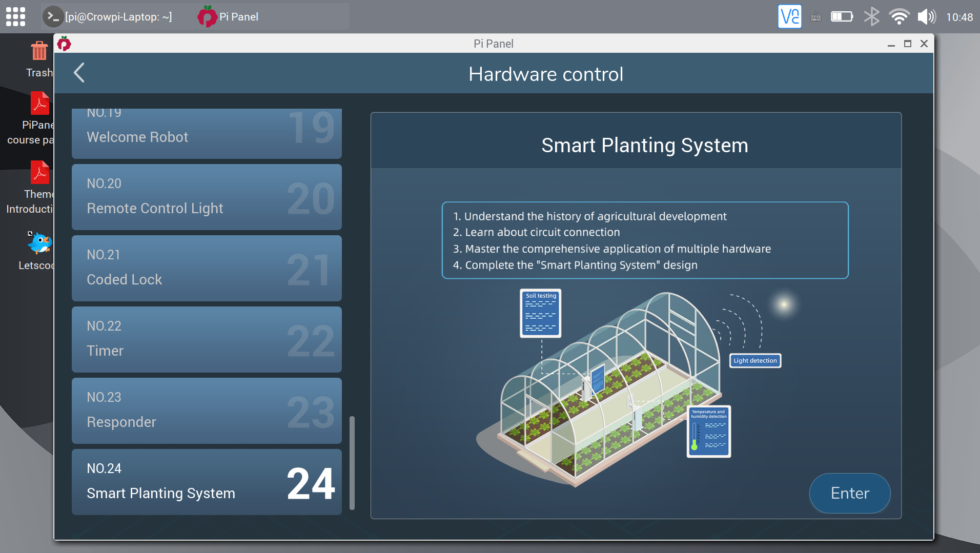Select the NO.20 Remote Control Light card
Image resolution: width=980 pixels, height=553 pixels.
(x=207, y=197)
